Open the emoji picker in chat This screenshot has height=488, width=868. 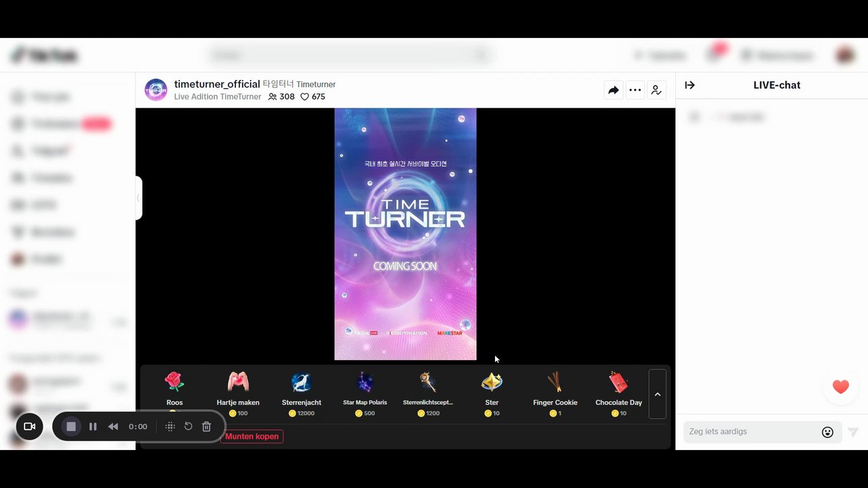827,432
